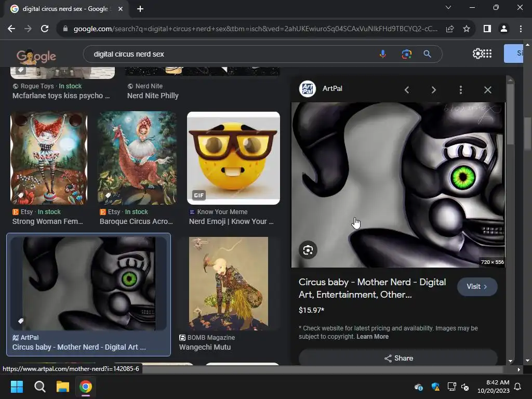Open the taskbar clock and date

(x=494, y=387)
